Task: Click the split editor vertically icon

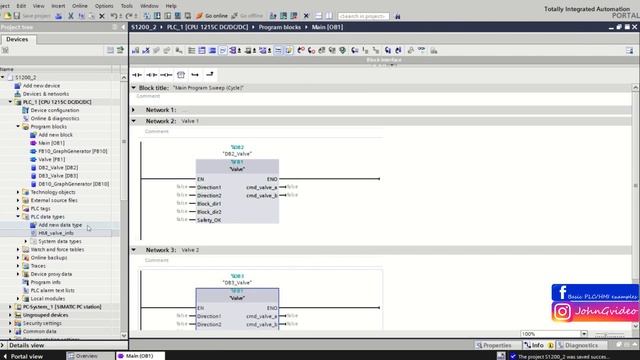Action: coord(329,16)
